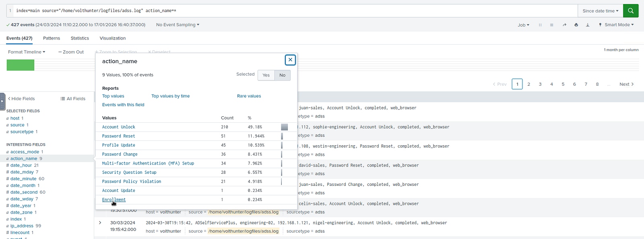Click source path in 30/03/2024 19:15:42 event

point(244,231)
